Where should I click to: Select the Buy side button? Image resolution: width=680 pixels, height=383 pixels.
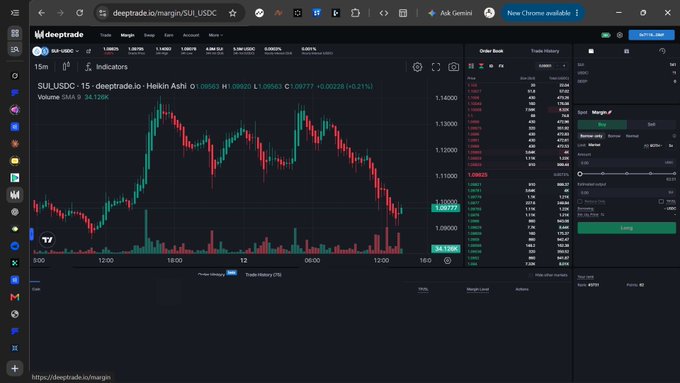coord(602,124)
